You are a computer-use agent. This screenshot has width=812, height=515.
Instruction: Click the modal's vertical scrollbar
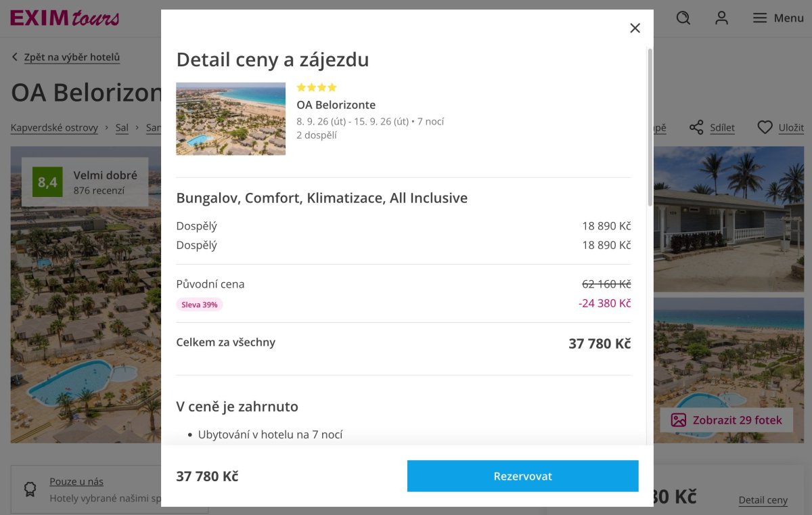tap(650, 127)
